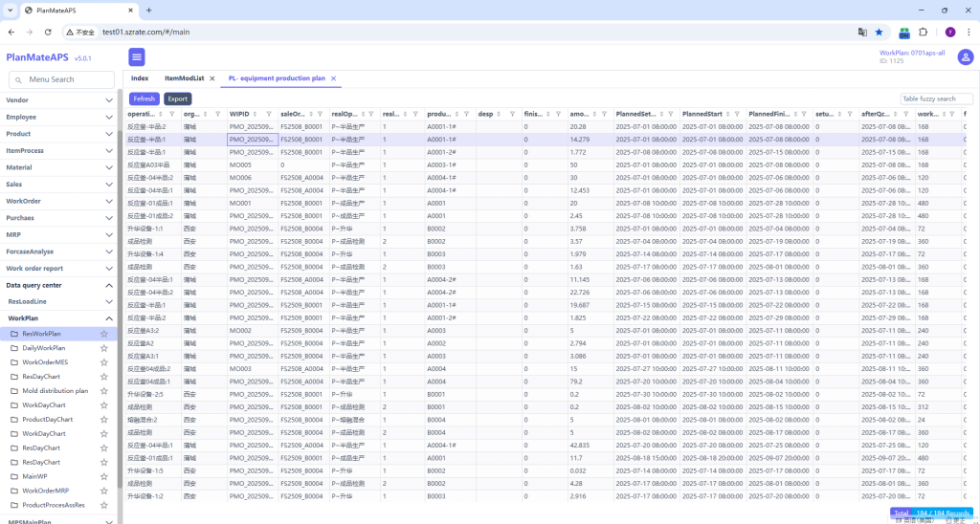Filter the produ... column
Screen dimensions: 980x524
(466, 115)
